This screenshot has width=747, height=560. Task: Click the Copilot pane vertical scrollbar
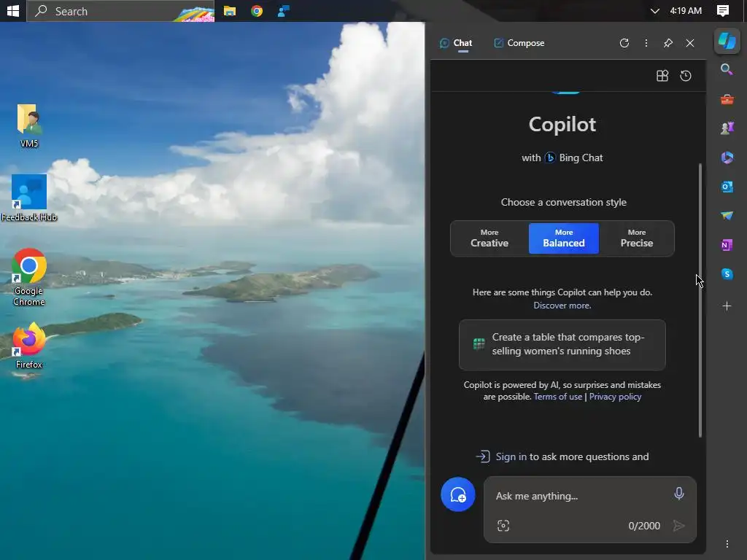pos(700,300)
